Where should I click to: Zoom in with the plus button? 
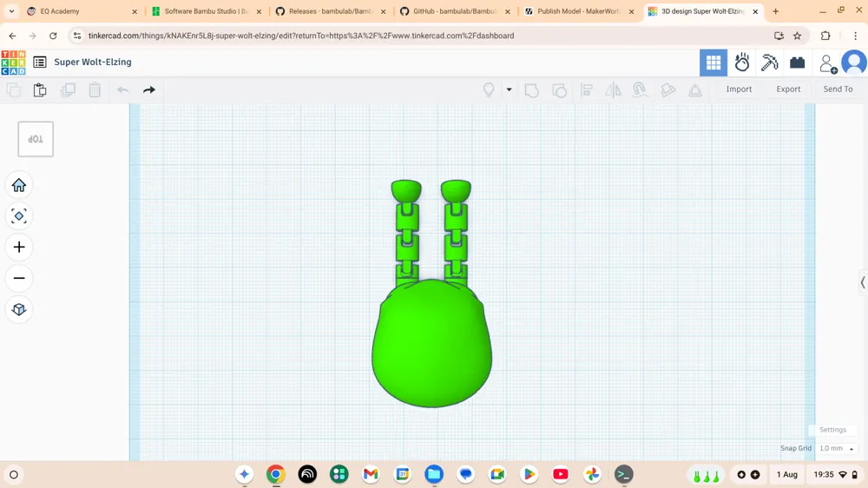click(19, 247)
